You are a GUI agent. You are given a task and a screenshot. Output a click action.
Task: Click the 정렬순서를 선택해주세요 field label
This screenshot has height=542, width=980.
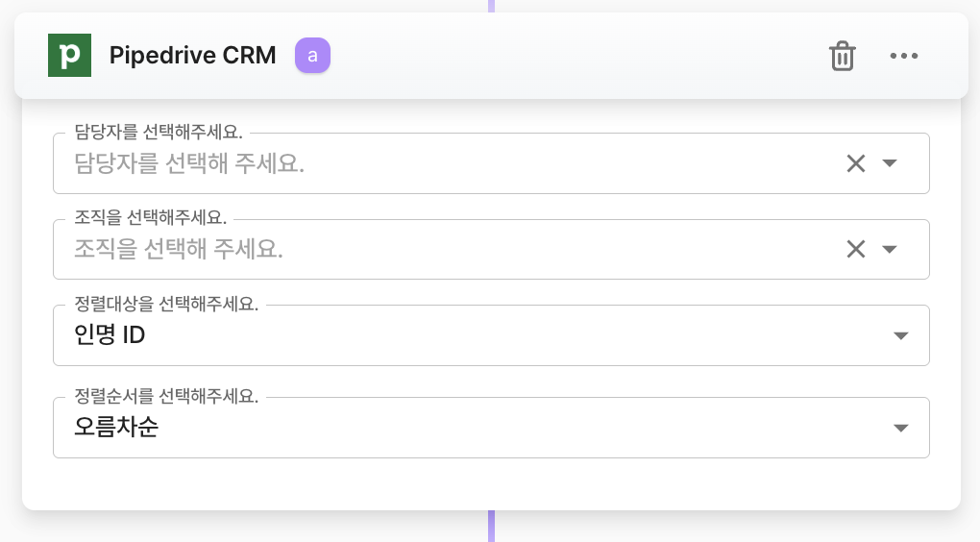(166, 397)
